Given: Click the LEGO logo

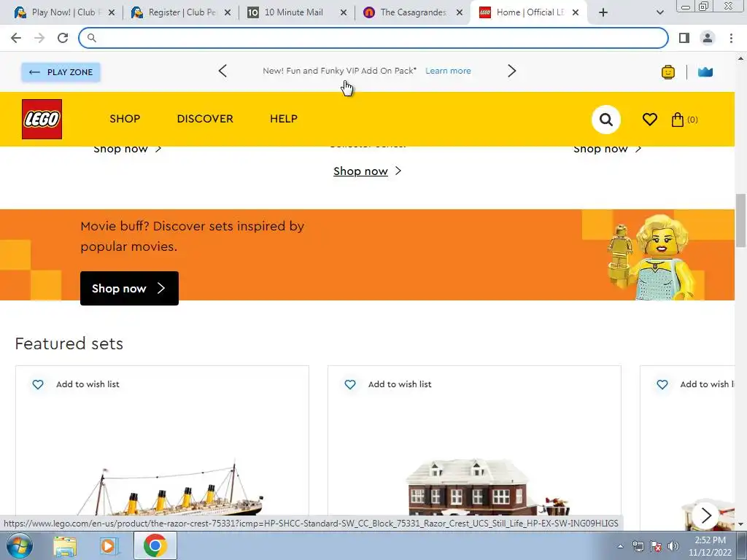Looking at the screenshot, I should click(42, 119).
